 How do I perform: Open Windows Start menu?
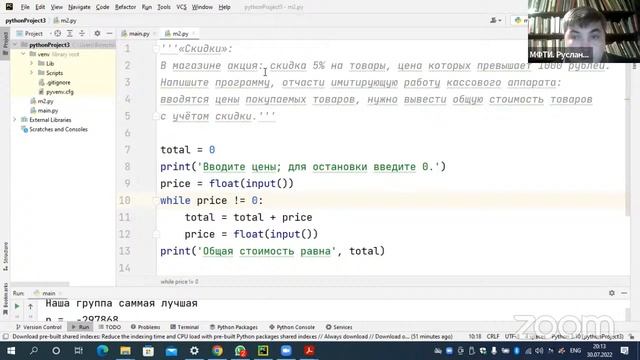(x=11, y=351)
